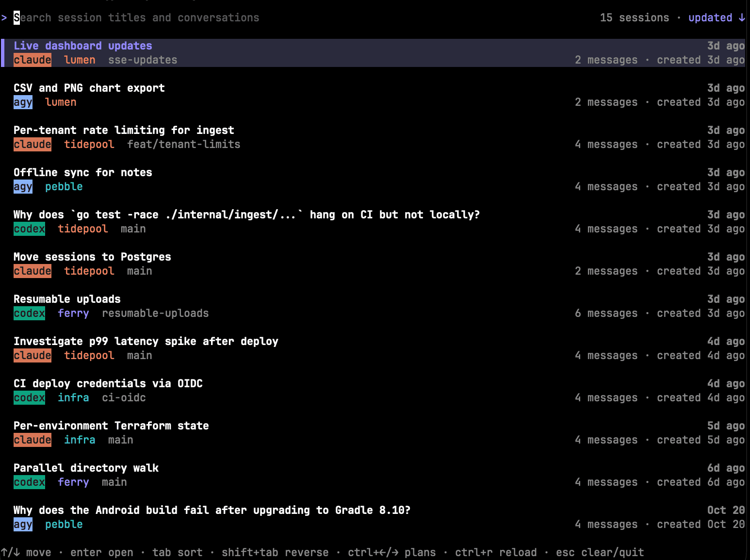Screen dimensions: 750x560
Task: Click "tidepool" project under Move sessions to Postgres
Action: coord(89,271)
